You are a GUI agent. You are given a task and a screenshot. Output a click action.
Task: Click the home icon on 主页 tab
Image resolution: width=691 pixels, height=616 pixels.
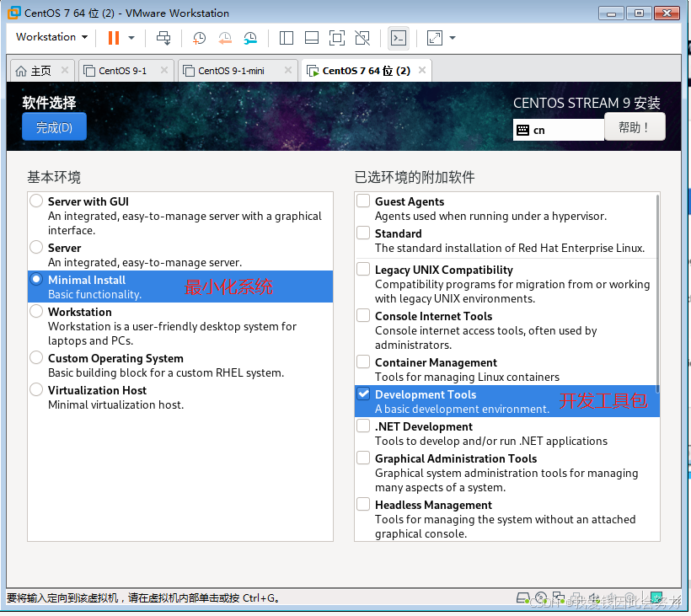pos(21,71)
